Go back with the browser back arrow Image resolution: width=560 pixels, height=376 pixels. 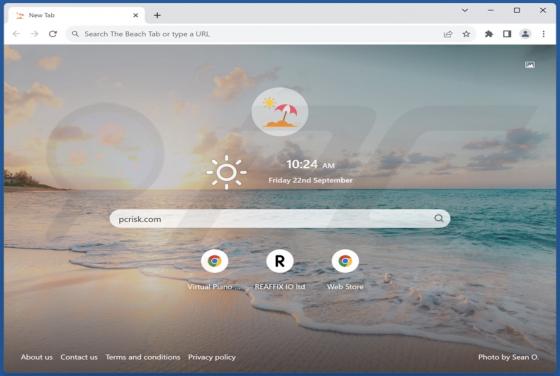point(16,34)
